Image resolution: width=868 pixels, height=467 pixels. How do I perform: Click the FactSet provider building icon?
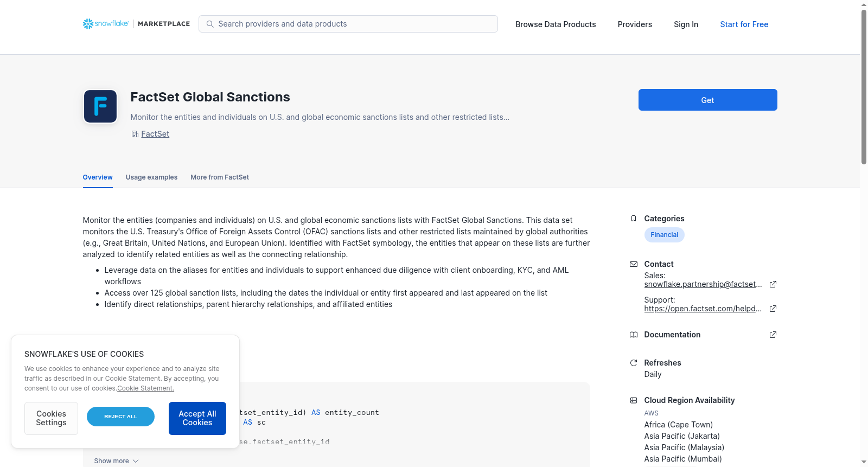[135, 134]
